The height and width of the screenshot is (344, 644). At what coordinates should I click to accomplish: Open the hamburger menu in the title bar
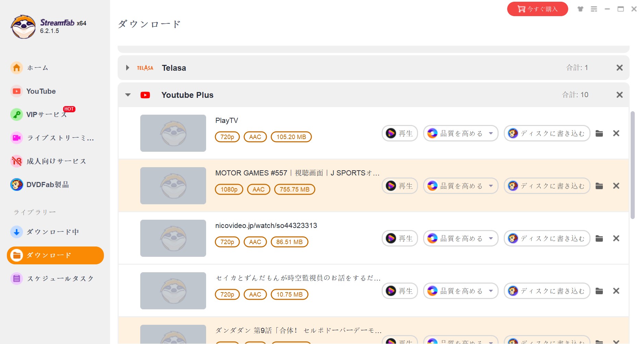[594, 9]
